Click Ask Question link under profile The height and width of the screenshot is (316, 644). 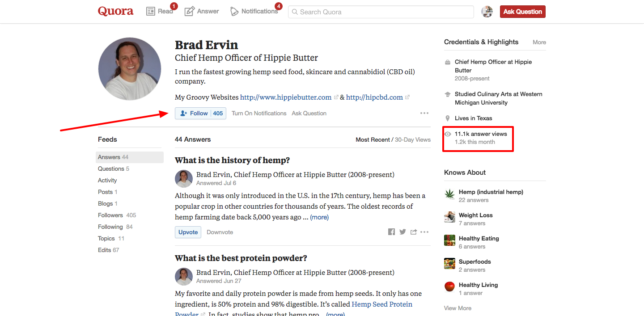[x=309, y=114]
